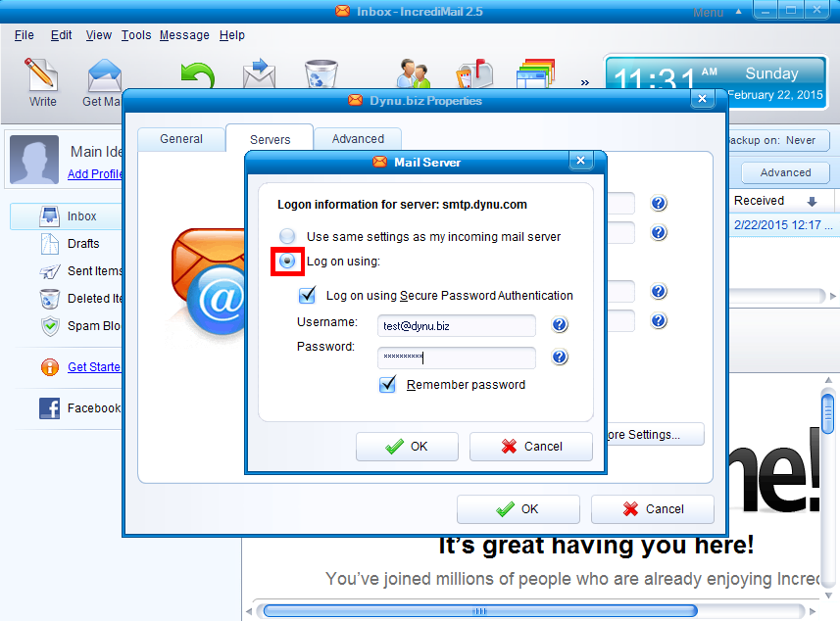840x621 pixels.
Task: Click the bottom scrollbar left arrow
Action: (249, 611)
